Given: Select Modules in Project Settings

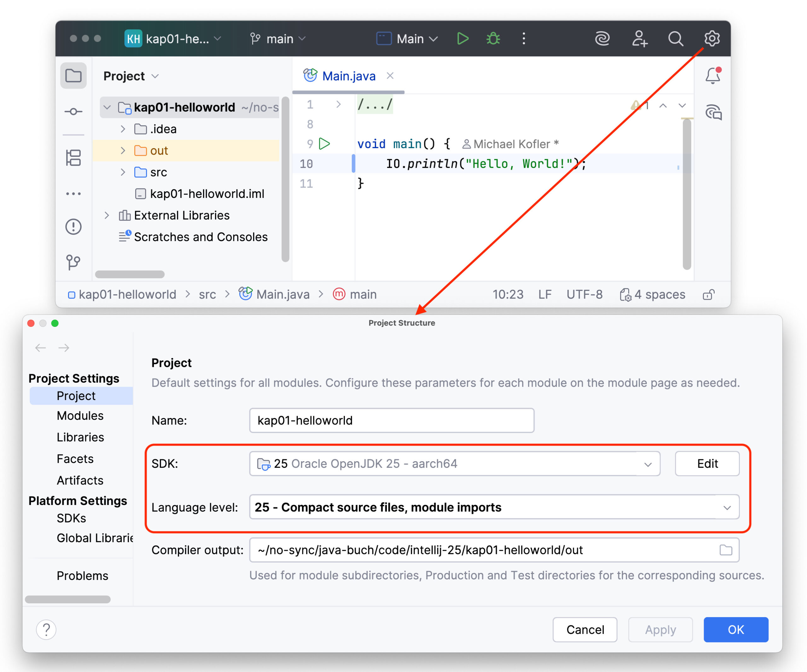Looking at the screenshot, I should pos(80,416).
